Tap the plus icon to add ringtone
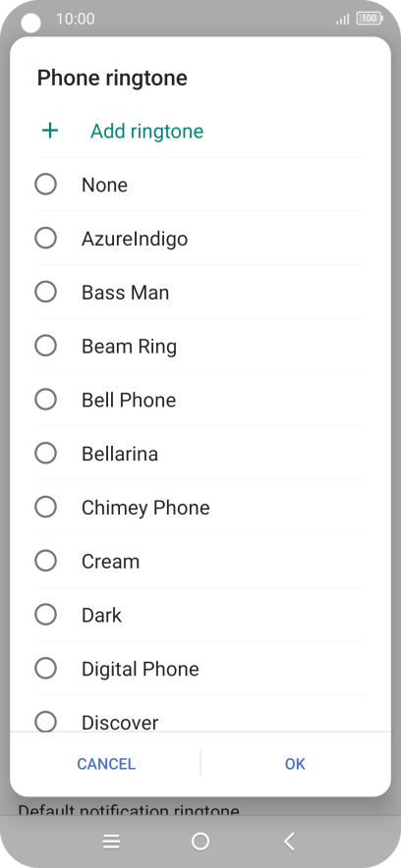Screen dimensions: 401x868 [x=50, y=131]
